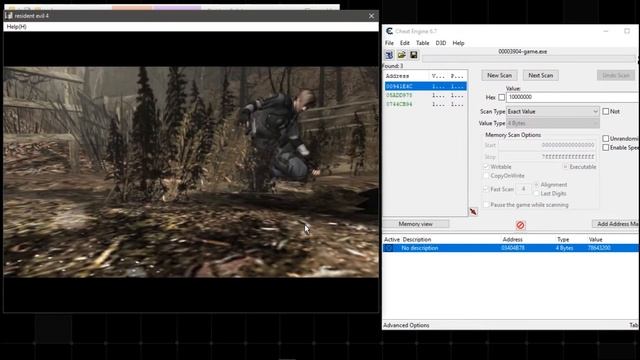Click the address cell of No description entry
The image size is (640, 360).
click(513, 248)
